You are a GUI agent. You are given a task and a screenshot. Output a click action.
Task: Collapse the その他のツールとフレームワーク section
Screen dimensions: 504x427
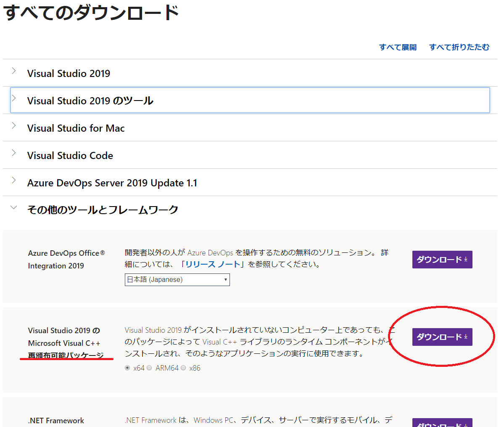pos(250,210)
